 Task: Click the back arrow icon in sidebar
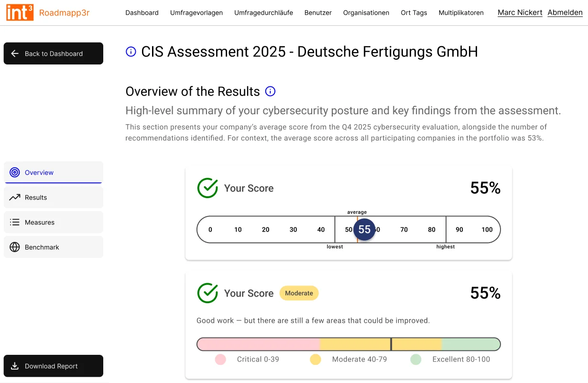[x=15, y=53]
